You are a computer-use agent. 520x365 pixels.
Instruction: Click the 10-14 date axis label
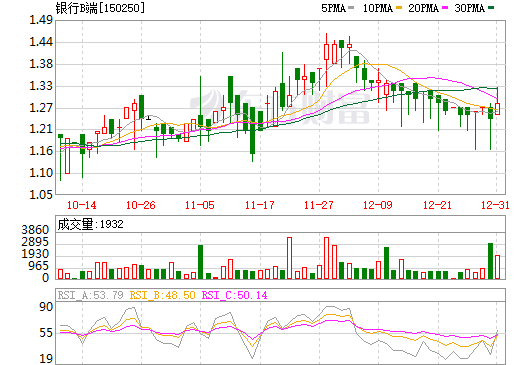82,205
